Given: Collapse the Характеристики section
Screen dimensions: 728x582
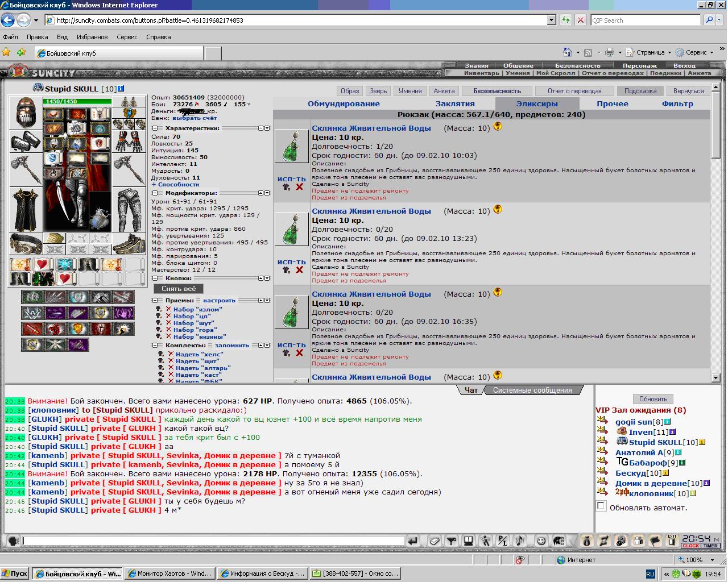Looking at the screenshot, I should pyautogui.click(x=155, y=128).
